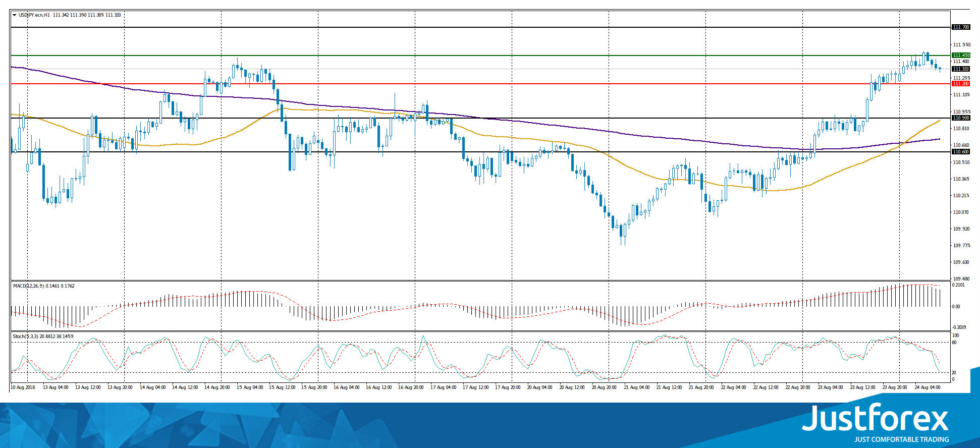This screenshot has width=980, height=448.
Task: Click the 22 Aug 12:00 time label
Action: tap(766, 387)
